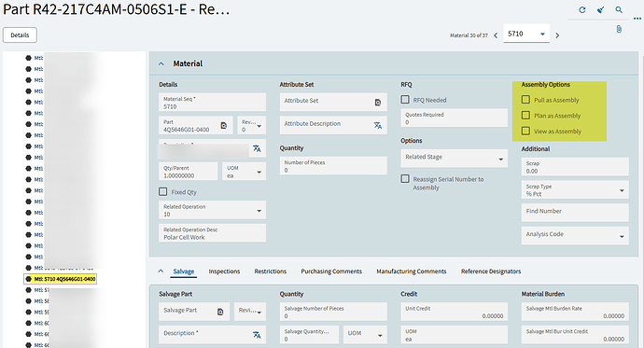Image resolution: width=644 pixels, height=348 pixels.
Task: Click the Details button
Action: 21,35
